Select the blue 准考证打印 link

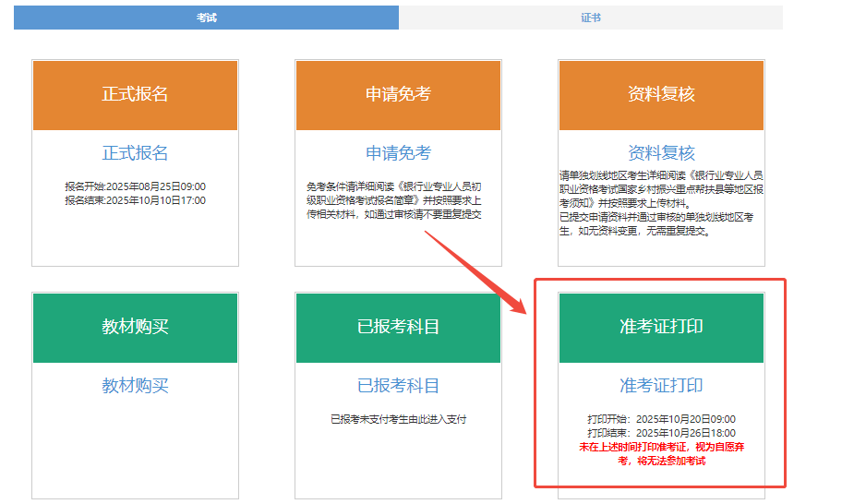click(661, 386)
